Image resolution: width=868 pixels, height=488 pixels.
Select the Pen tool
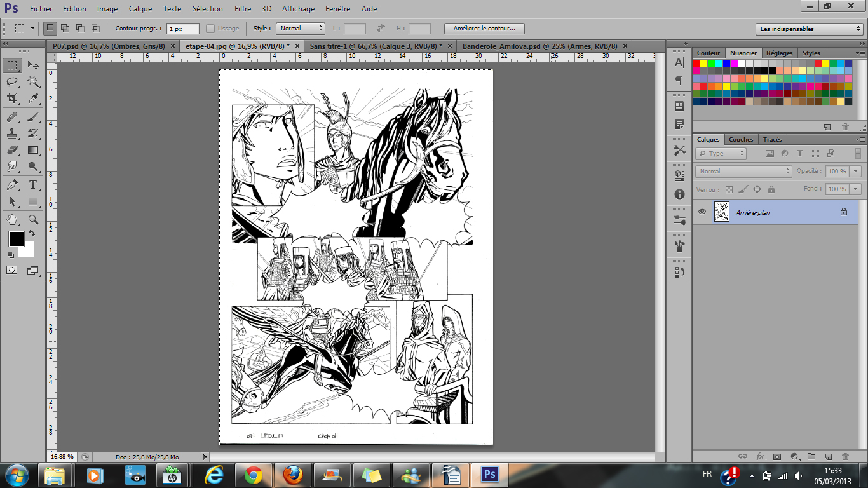tap(12, 185)
